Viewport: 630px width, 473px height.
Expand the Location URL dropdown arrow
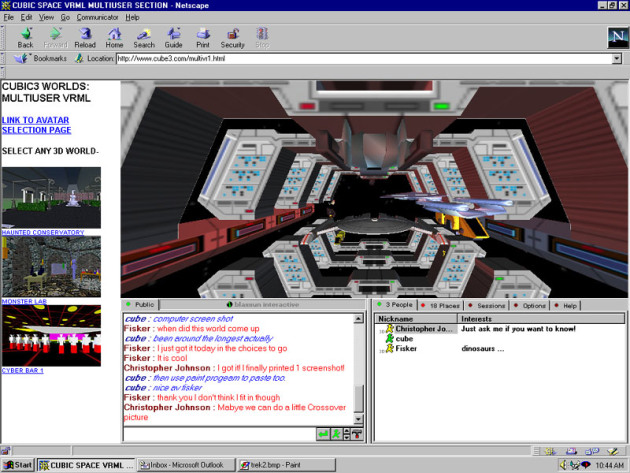(617, 59)
